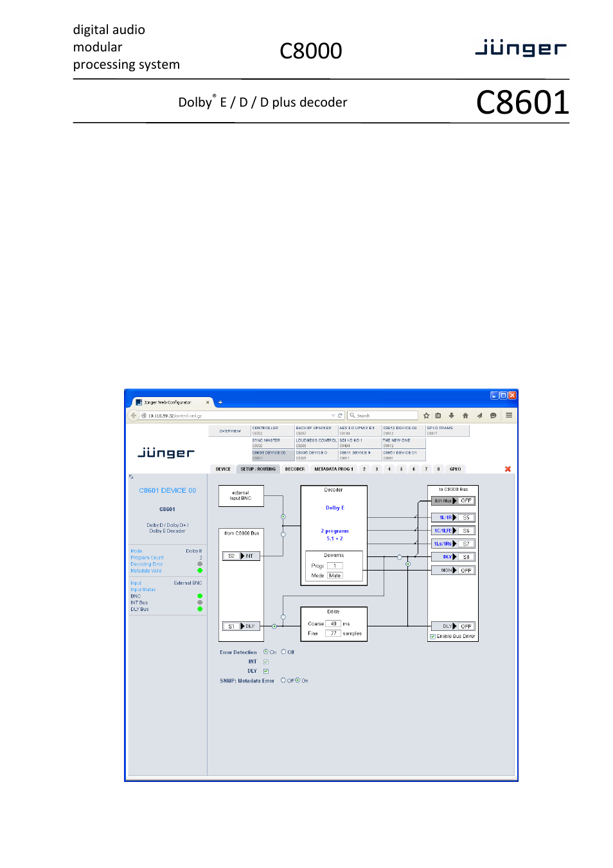Switch to the DECODER tab

tap(295, 469)
